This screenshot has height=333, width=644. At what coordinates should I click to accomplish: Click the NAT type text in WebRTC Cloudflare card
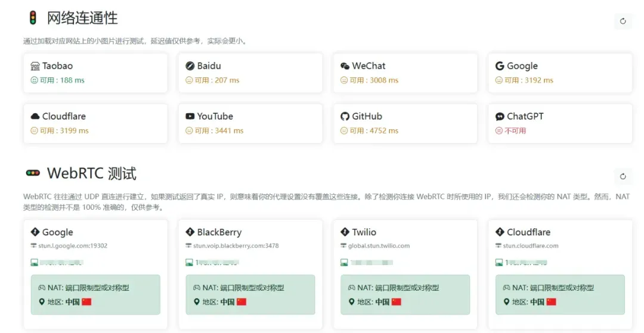(553, 288)
